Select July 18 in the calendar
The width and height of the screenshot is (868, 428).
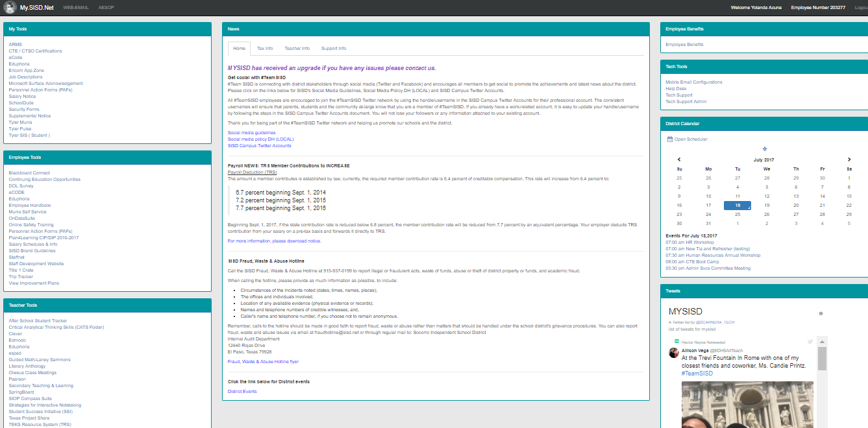[738, 205]
